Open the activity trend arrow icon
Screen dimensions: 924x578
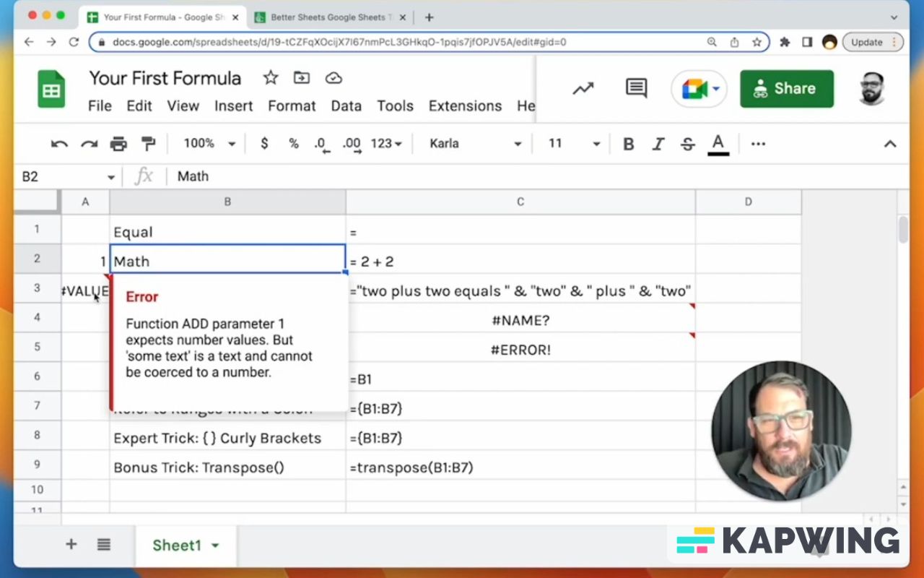tap(583, 89)
